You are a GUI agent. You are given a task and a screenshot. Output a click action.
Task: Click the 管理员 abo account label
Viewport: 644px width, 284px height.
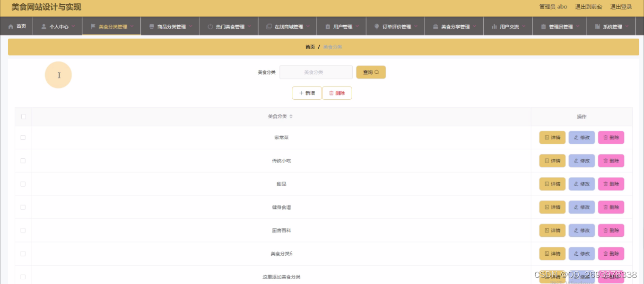(x=553, y=7)
